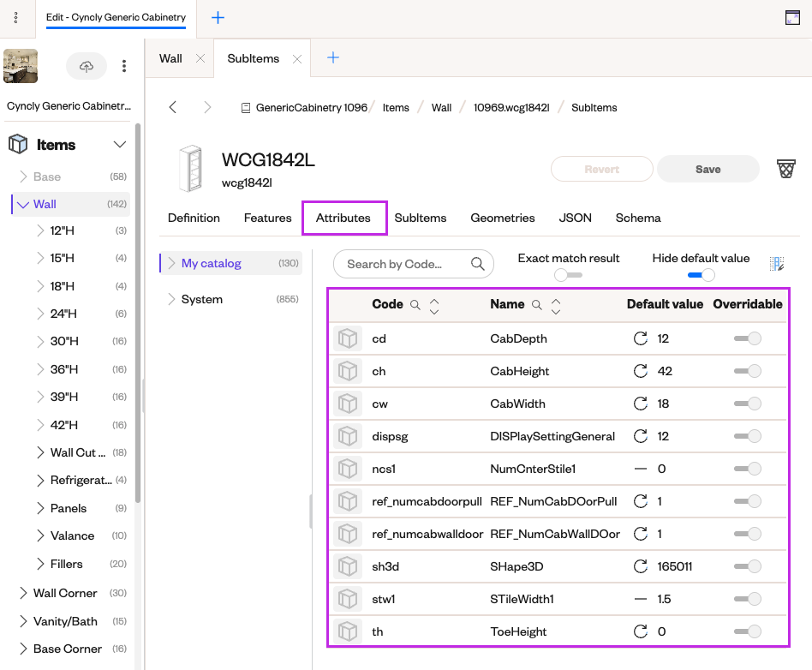Viewport: 812px width, 670px height.
Task: Click the search icon in Name column header
Action: point(537,305)
